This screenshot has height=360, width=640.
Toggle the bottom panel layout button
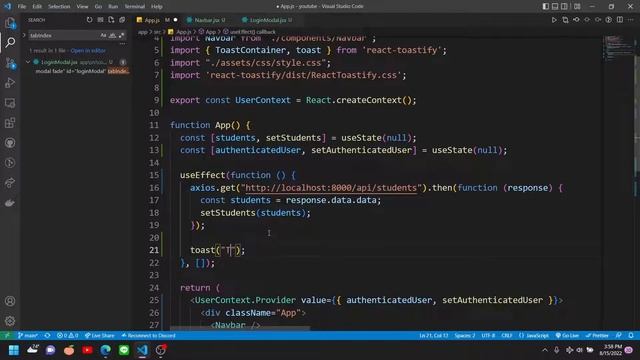click(555, 7)
